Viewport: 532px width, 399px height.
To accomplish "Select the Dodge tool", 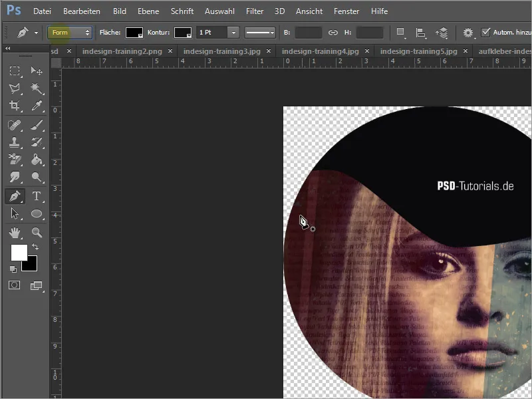I will [37, 177].
